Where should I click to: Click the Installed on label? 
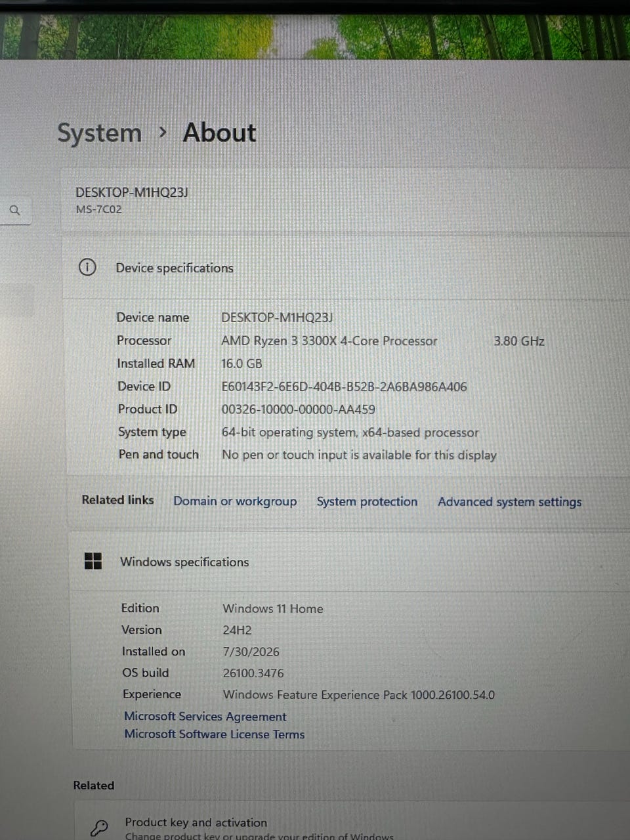pos(154,651)
